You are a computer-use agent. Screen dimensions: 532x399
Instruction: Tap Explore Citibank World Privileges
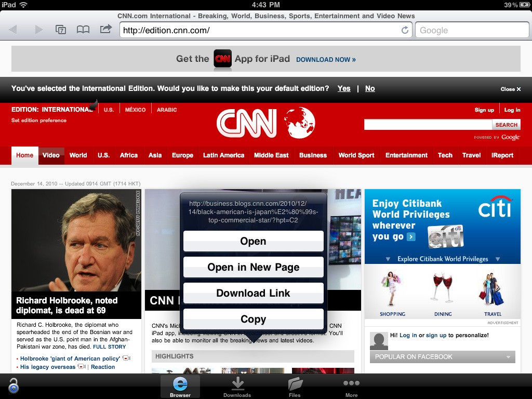[443, 259]
